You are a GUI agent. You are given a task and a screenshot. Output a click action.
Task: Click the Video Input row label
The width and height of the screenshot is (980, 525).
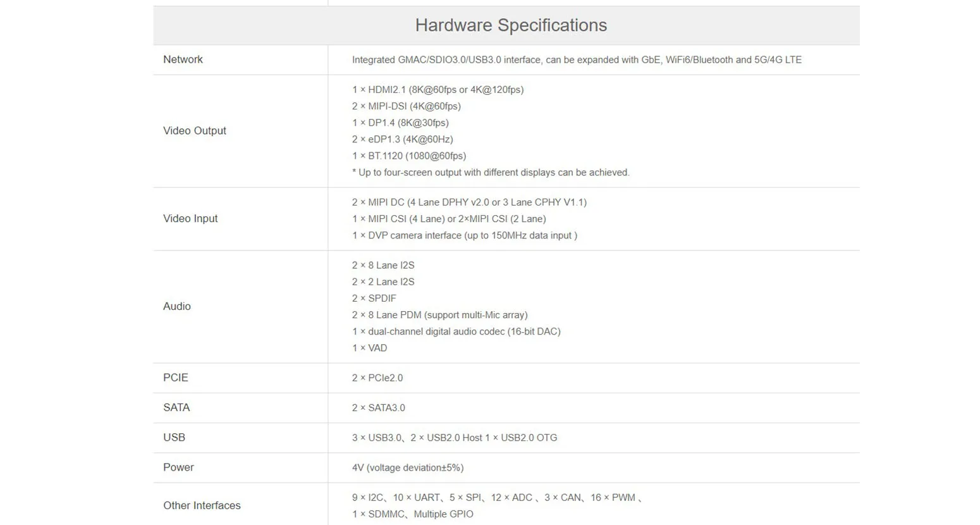tap(190, 219)
